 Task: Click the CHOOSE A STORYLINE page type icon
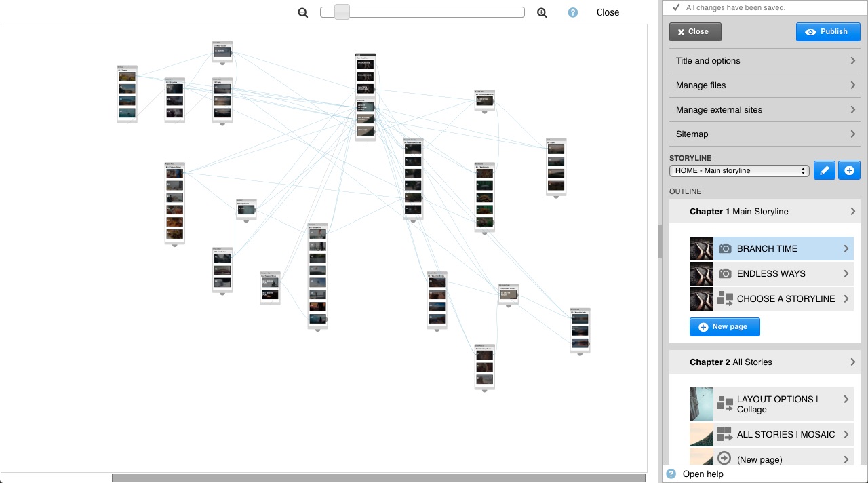(725, 299)
